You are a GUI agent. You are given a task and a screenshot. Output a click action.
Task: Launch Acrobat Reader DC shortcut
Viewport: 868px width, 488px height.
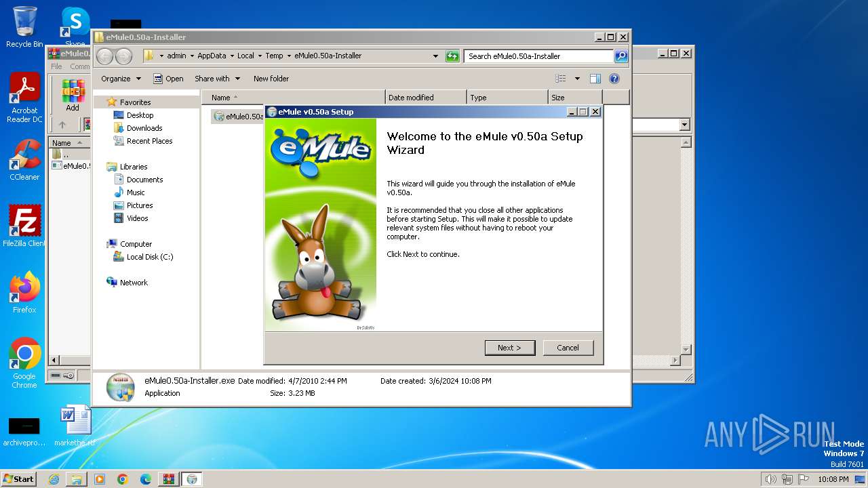(x=24, y=98)
